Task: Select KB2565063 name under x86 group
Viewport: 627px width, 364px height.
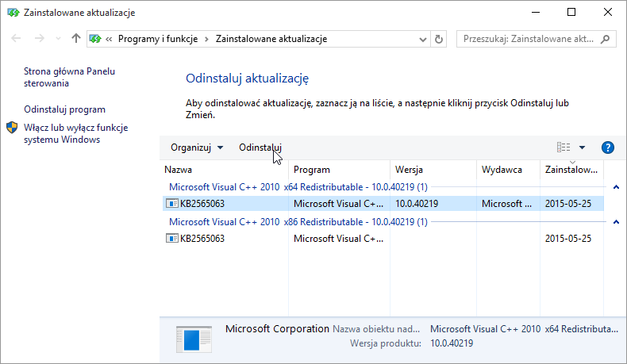Action: [202, 239]
